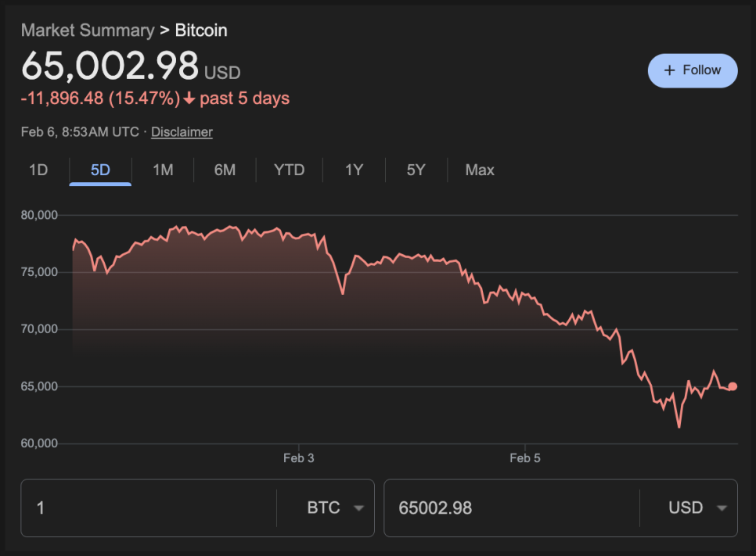756x556 pixels.
Task: Click the current price dot on chart
Action: tap(733, 386)
